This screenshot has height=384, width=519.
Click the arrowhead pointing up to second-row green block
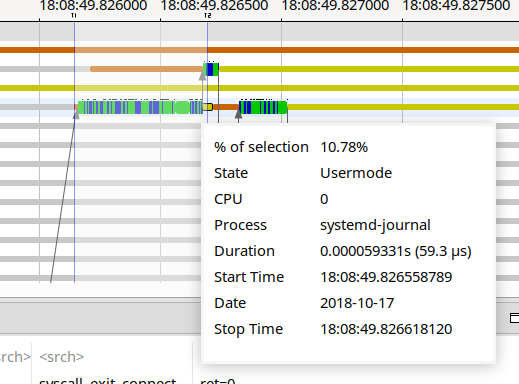click(202, 75)
